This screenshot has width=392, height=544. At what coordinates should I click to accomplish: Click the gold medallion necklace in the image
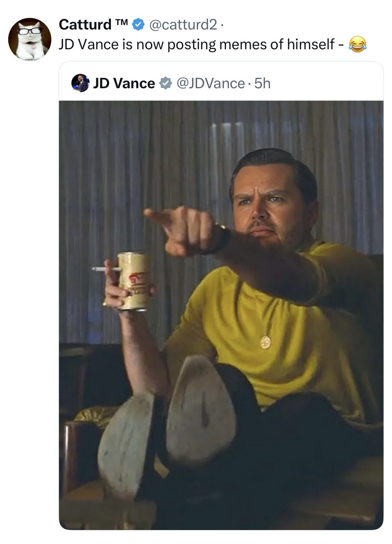(x=265, y=342)
